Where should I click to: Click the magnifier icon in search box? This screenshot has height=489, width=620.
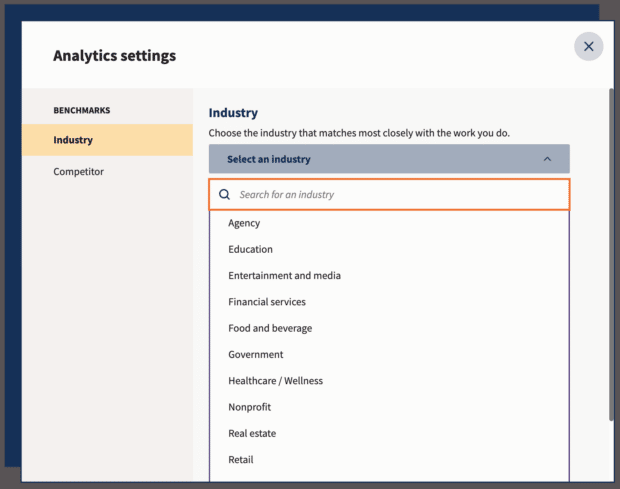click(225, 195)
